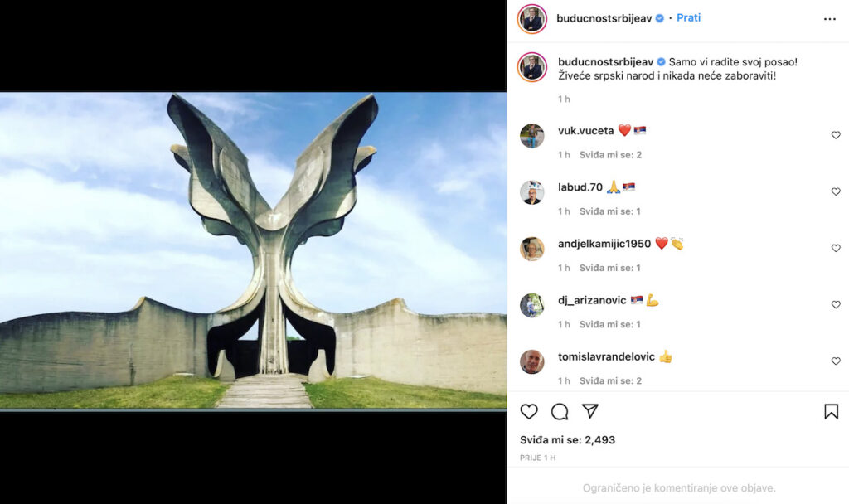Save post with bookmark icon
Image resolution: width=849 pixels, height=504 pixels.
point(831,411)
